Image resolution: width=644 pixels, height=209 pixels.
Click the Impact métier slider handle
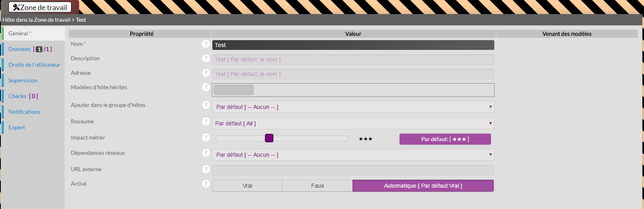[x=269, y=138]
